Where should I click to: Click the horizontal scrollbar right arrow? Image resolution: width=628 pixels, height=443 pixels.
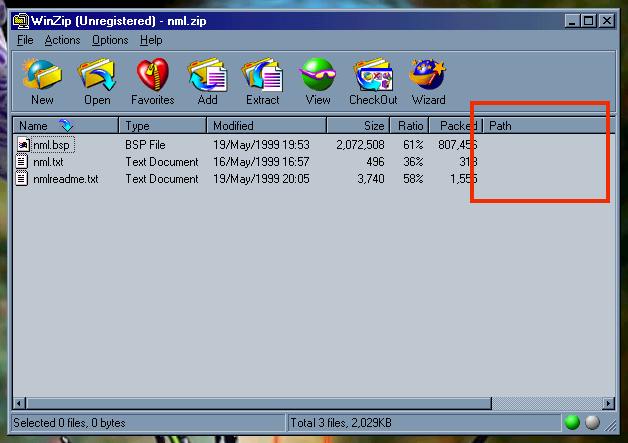608,403
